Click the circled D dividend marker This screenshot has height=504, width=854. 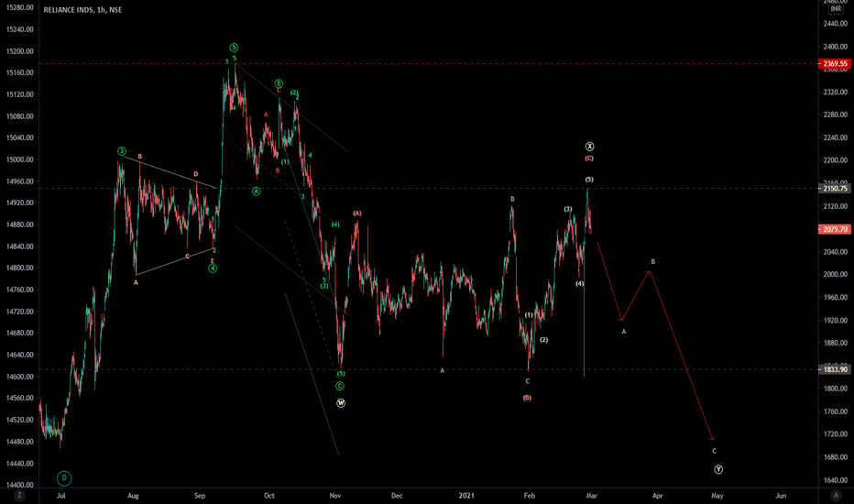pos(64,478)
